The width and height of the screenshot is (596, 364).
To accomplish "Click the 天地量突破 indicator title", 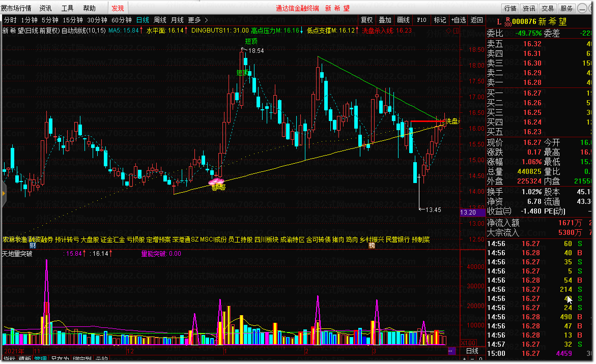I will pos(17,254).
